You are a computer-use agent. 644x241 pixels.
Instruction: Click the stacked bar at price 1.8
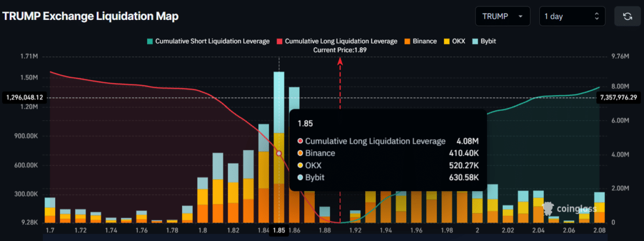202,200
